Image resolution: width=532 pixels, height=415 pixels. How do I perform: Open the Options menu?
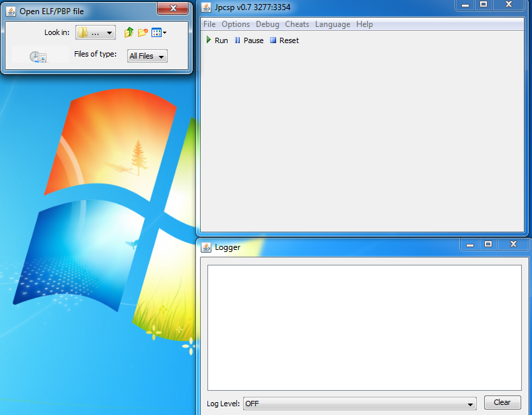[x=236, y=24]
